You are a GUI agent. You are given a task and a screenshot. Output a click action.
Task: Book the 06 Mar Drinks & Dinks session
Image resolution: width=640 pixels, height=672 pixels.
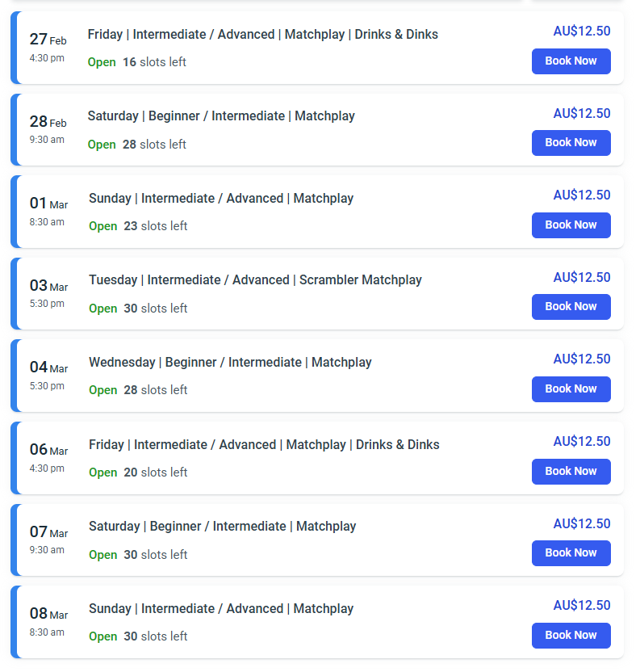point(571,471)
